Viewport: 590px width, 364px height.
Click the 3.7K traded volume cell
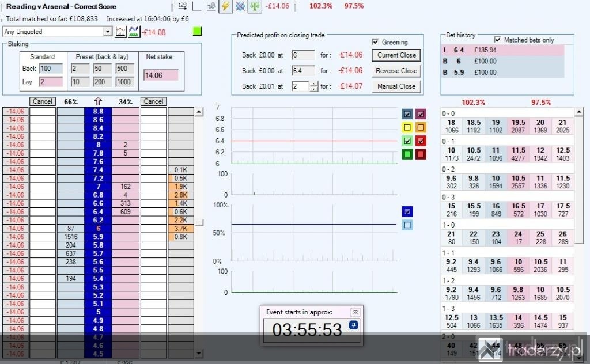coord(180,228)
